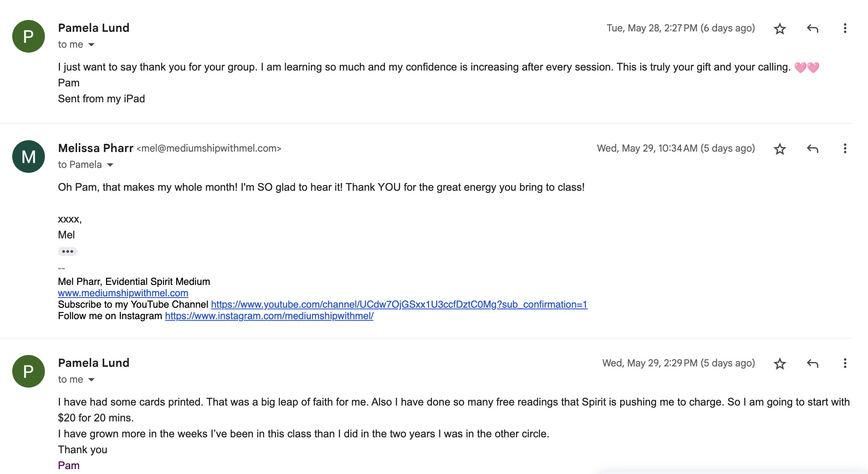Expand recipient details on first email
The height and width of the screenshot is (474, 868).
pyautogui.click(x=91, y=45)
